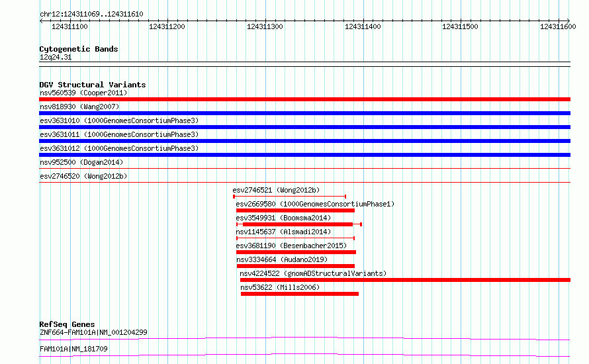Image resolution: width=589 pixels, height=364 pixels.
Task: Open variant nsv4224522 (gnomADStructuralVariants) label
Action: point(313,273)
